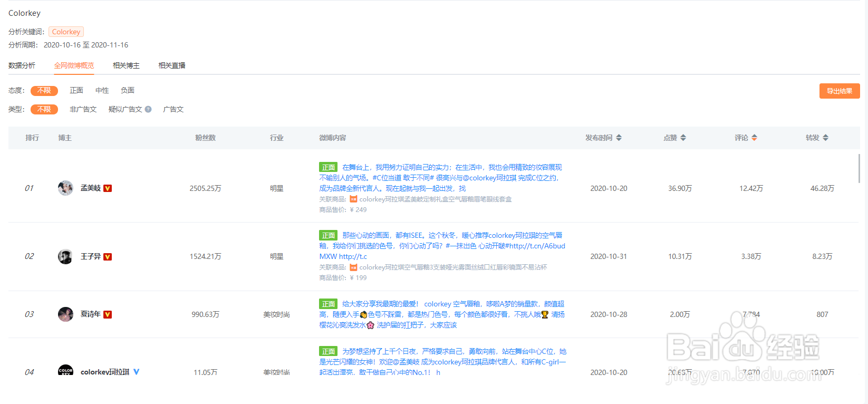Select 态度 不限 filter
The image size is (868, 404).
[x=44, y=91]
